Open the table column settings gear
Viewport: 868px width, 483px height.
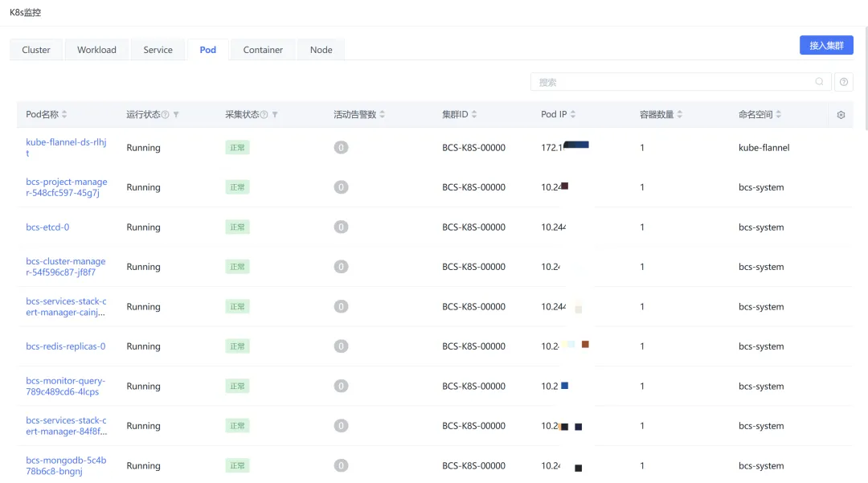coord(841,115)
